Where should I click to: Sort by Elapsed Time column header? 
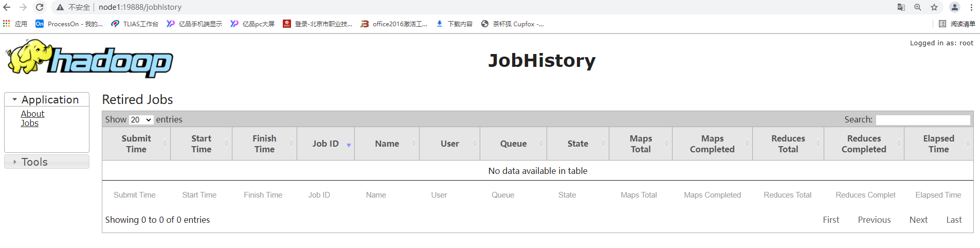tap(938, 144)
